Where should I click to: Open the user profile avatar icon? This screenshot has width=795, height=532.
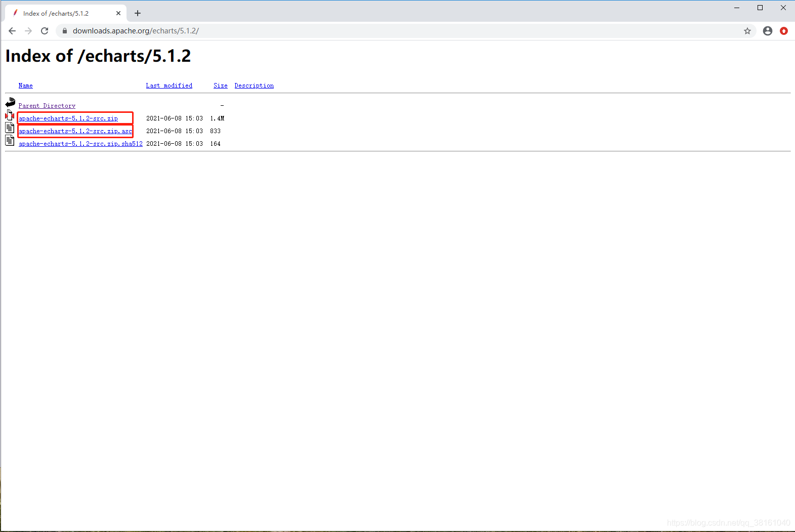point(767,31)
